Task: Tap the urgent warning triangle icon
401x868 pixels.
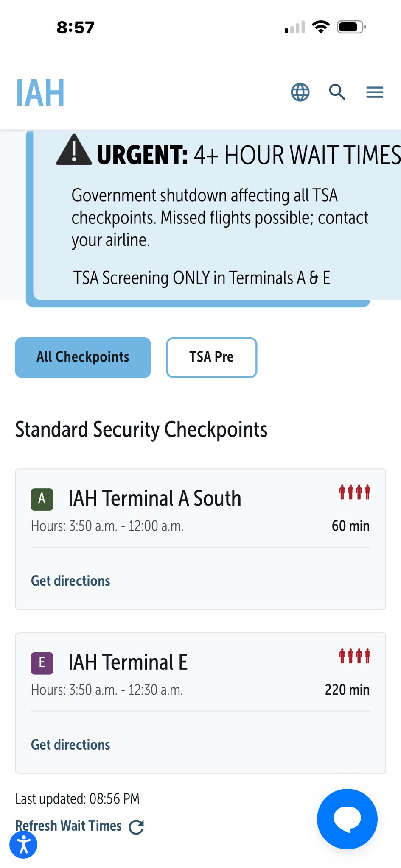Action: click(x=74, y=150)
